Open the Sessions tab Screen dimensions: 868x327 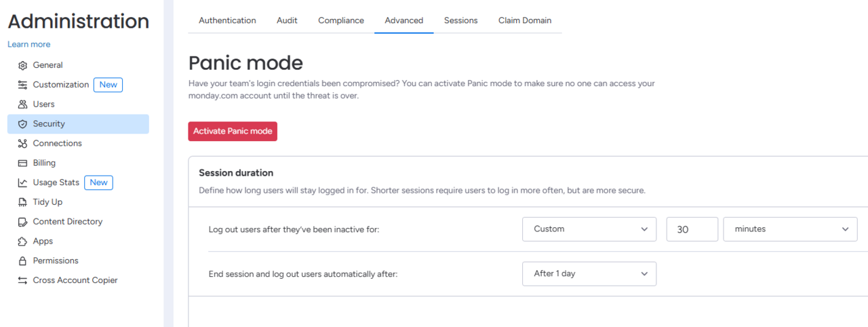[461, 20]
